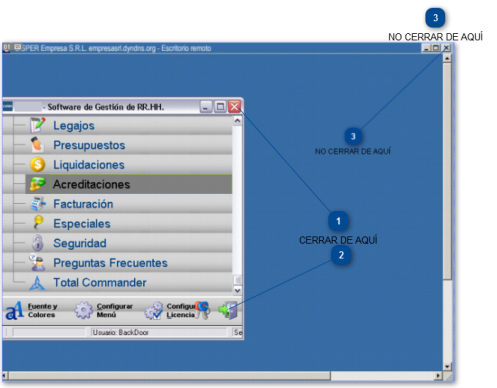Screen dimensions: 497x388
Task: Open Configurar Licencia option
Action: pos(177,310)
